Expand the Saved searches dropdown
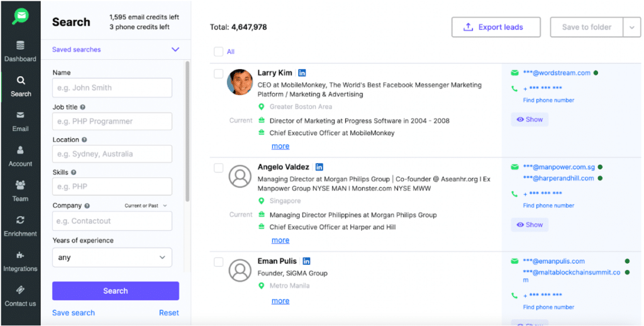The image size is (644, 326). [175, 50]
